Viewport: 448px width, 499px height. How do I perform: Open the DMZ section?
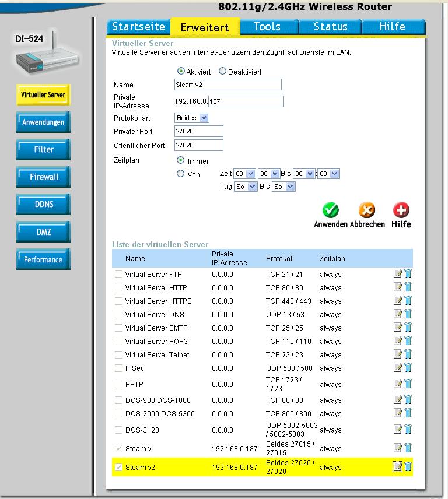(43, 231)
